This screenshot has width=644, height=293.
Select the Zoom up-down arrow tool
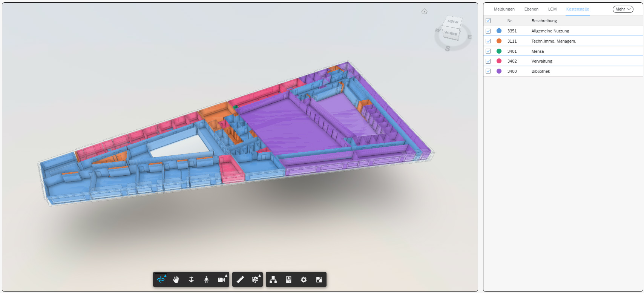click(191, 280)
